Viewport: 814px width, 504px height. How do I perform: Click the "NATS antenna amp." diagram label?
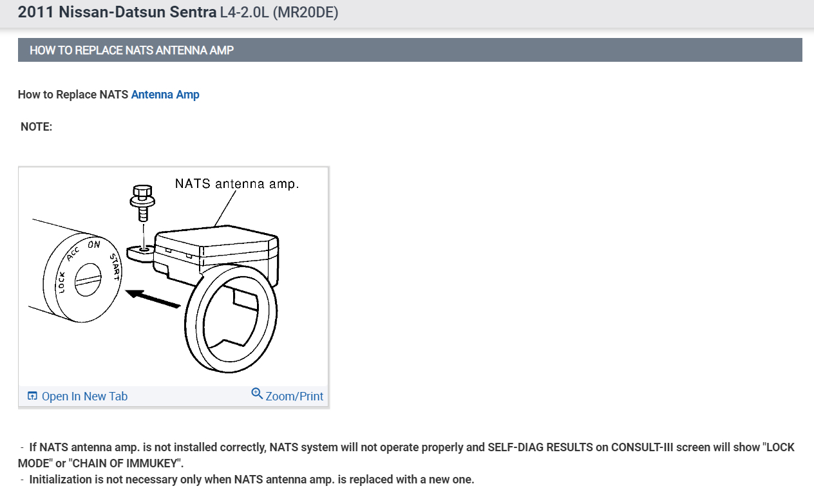tap(237, 183)
